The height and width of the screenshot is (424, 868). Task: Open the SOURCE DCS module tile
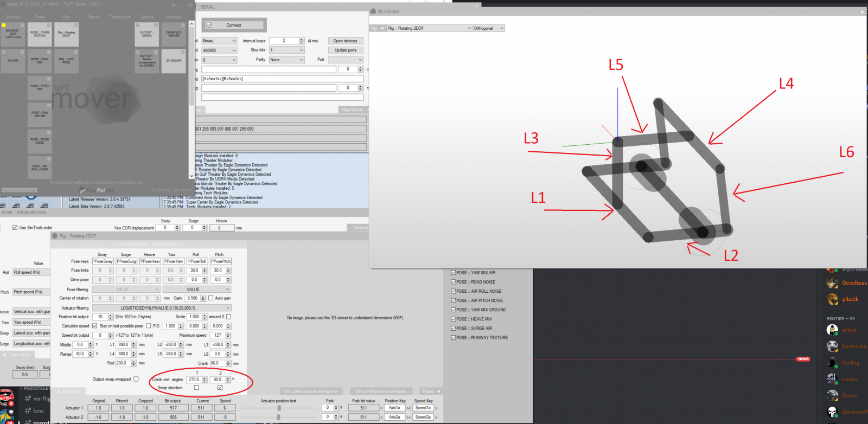click(x=12, y=34)
